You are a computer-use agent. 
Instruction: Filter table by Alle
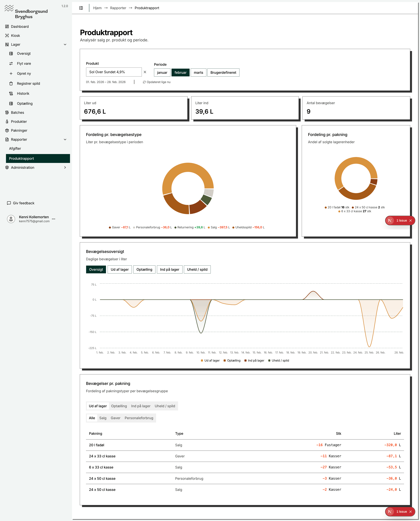(x=92, y=418)
